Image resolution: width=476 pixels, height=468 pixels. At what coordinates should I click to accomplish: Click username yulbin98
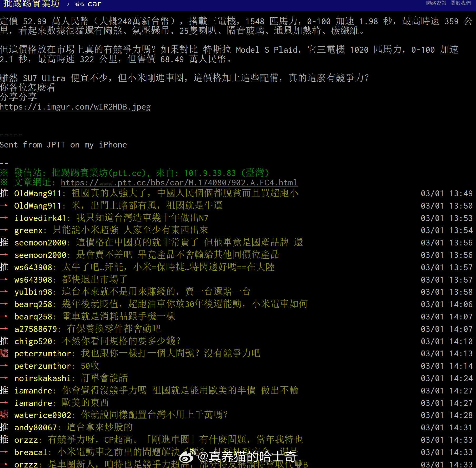pyautogui.click(x=33, y=292)
